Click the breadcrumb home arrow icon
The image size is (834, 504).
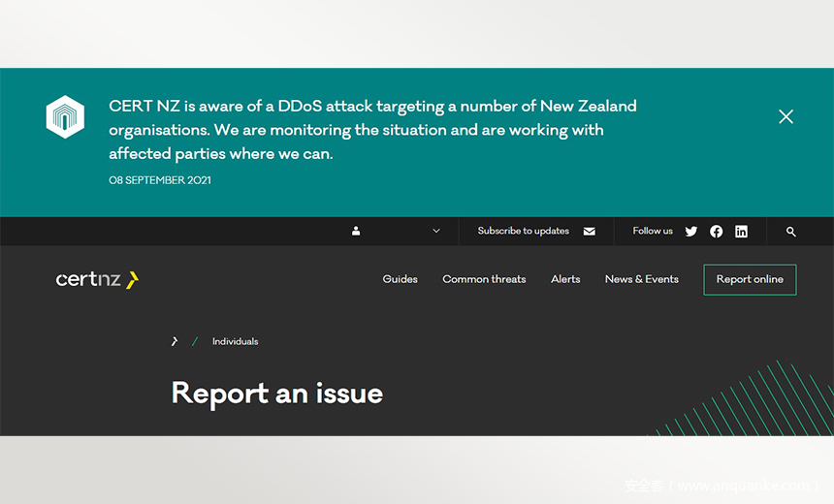pyautogui.click(x=175, y=341)
